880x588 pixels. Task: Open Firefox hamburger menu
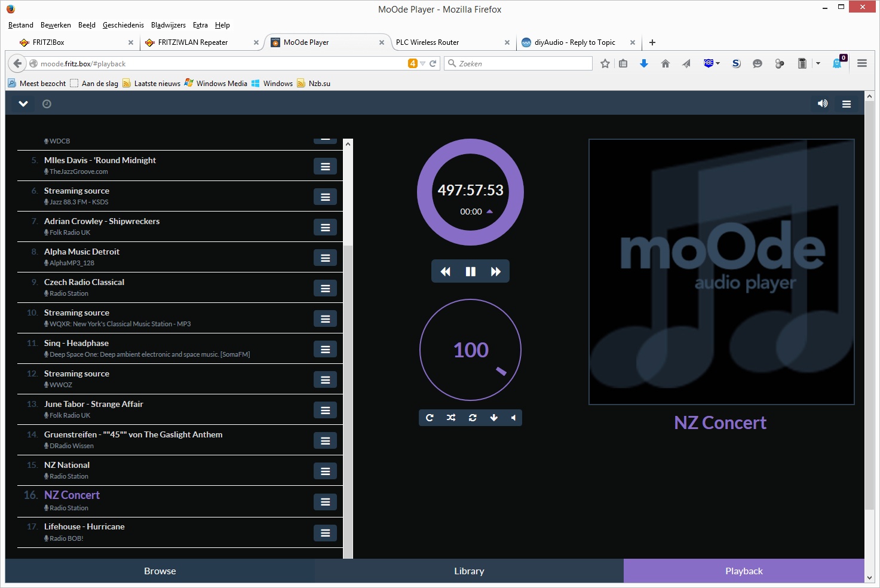click(x=862, y=63)
